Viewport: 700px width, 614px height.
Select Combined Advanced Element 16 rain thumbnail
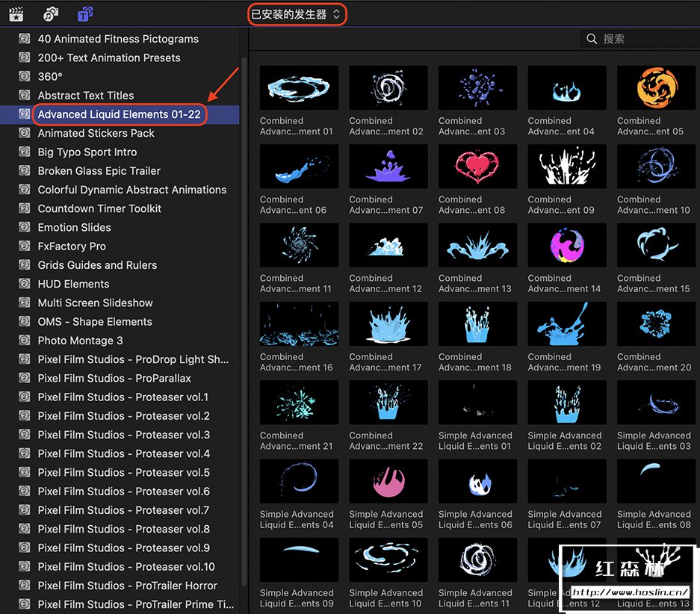(x=299, y=323)
